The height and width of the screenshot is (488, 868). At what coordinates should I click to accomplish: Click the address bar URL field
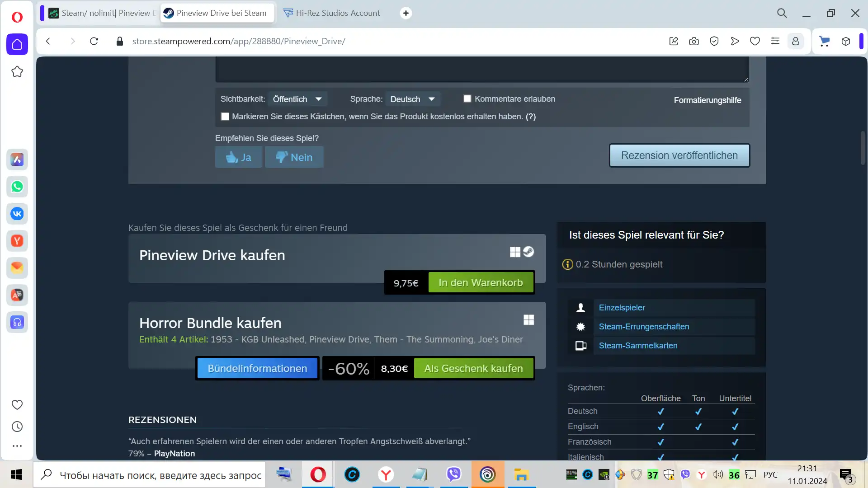[x=389, y=41]
